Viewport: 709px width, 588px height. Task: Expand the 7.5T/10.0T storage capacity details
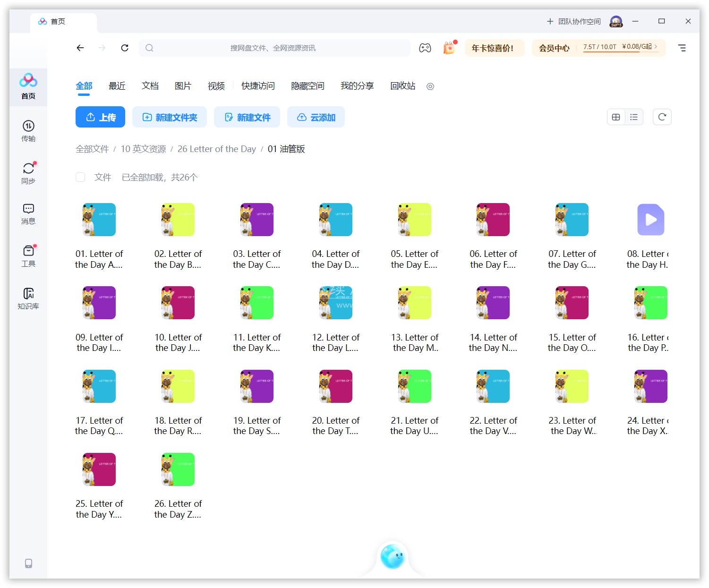click(620, 47)
